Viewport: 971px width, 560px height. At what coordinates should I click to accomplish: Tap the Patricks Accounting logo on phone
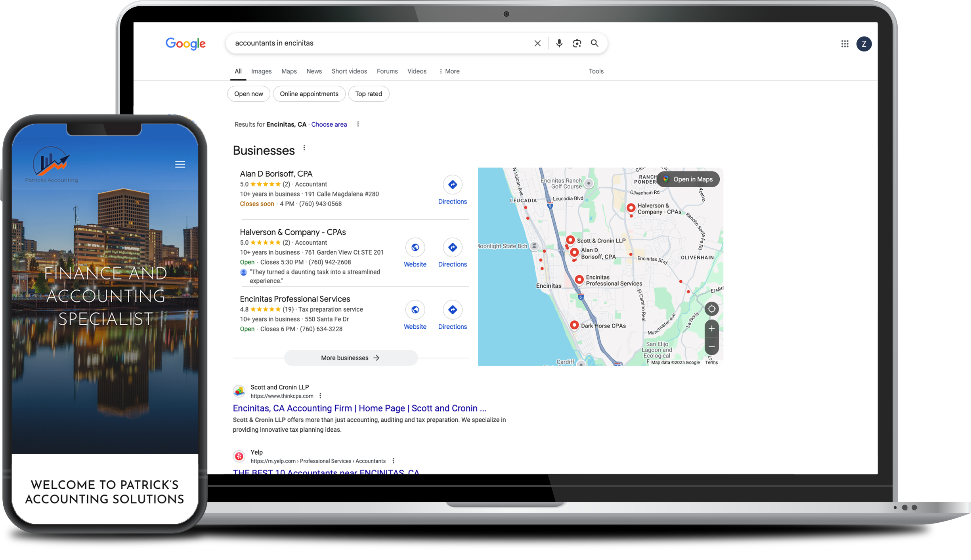click(x=52, y=165)
